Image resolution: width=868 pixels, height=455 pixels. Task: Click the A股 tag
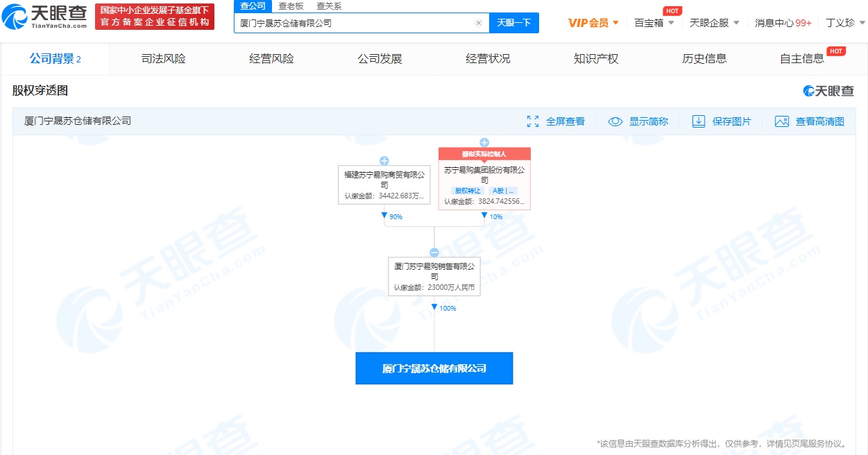(x=502, y=191)
